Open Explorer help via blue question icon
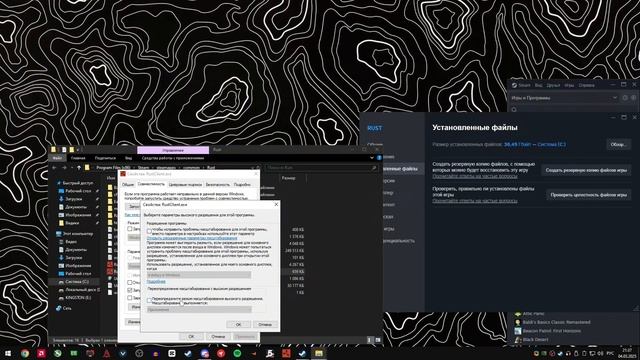 (x=379, y=158)
